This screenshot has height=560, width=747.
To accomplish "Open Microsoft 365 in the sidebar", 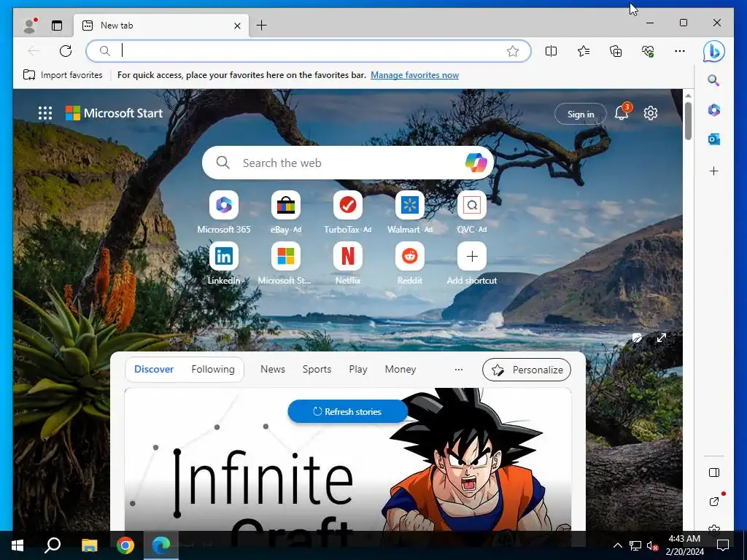I will point(713,110).
